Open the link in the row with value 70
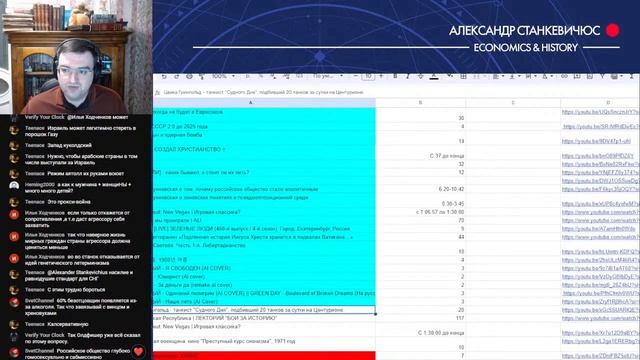This screenshot has height=360, width=640. point(600,220)
